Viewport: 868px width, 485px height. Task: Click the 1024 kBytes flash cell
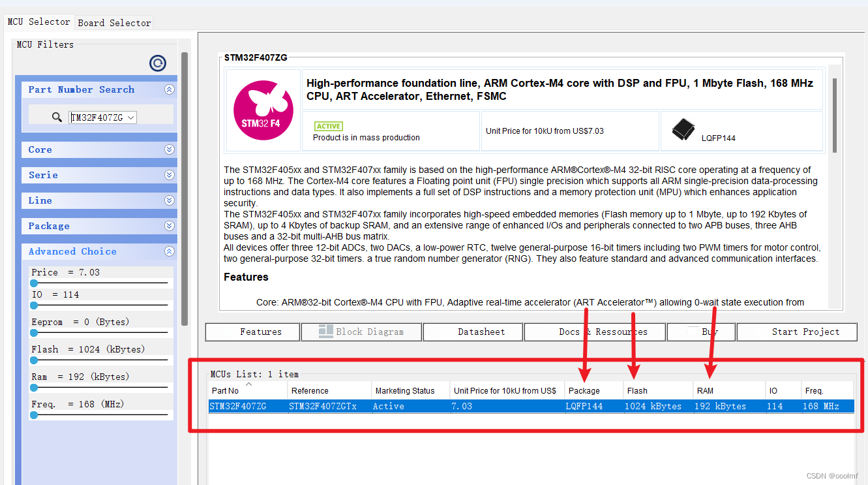(658, 406)
